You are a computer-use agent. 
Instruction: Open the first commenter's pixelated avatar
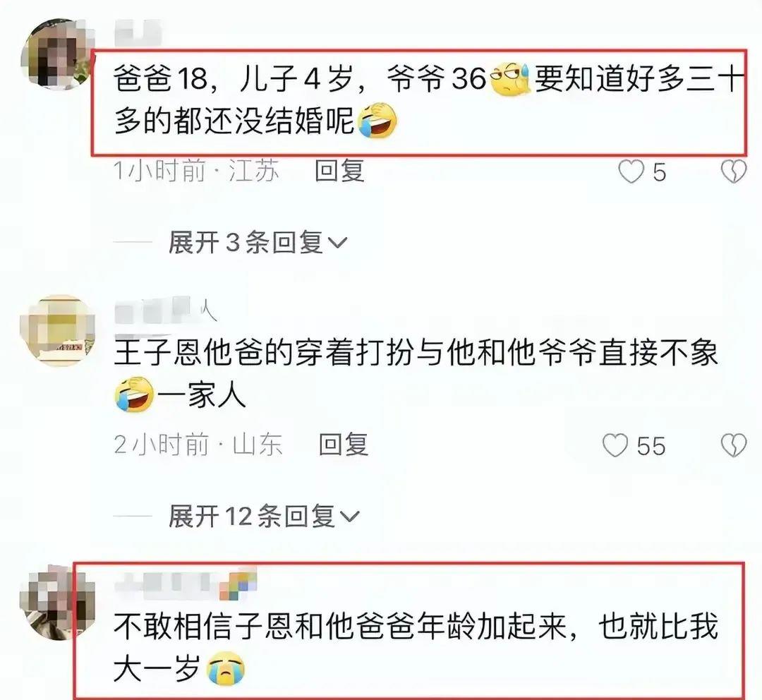click(57, 55)
